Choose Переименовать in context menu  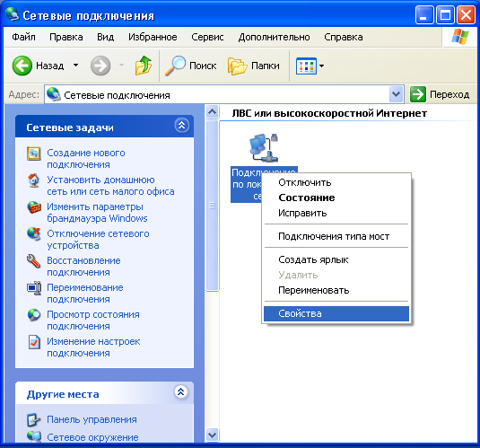(x=336, y=290)
